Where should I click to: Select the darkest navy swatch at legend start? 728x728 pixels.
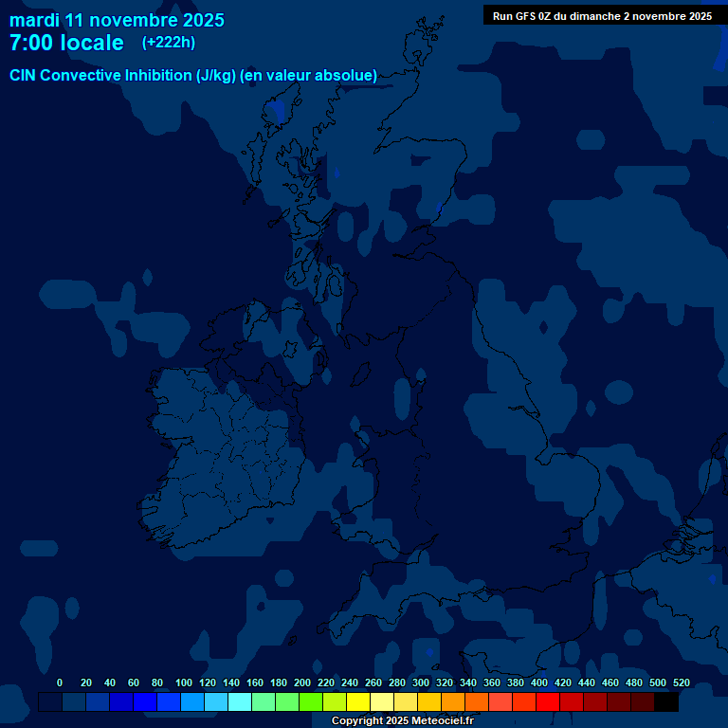click(x=50, y=702)
